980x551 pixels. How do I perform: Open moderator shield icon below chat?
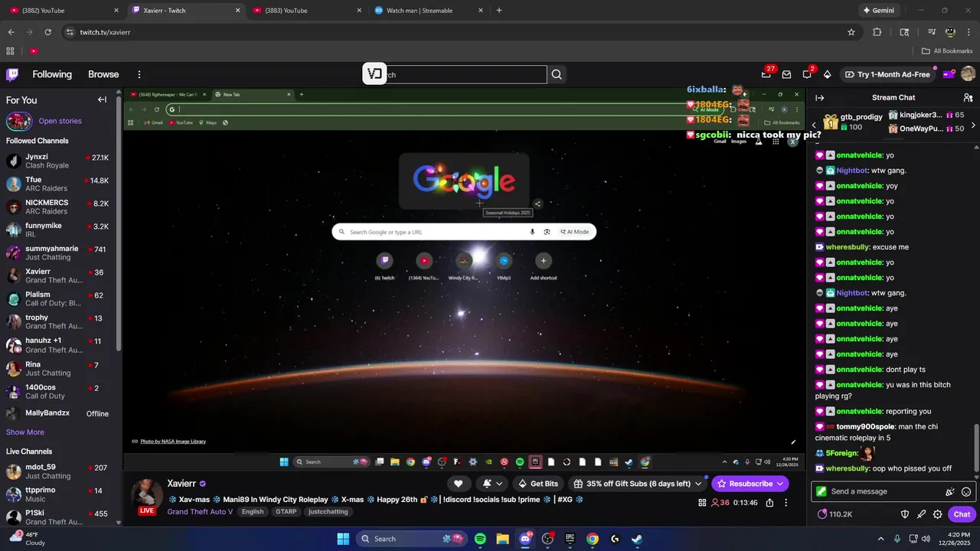tap(904, 514)
